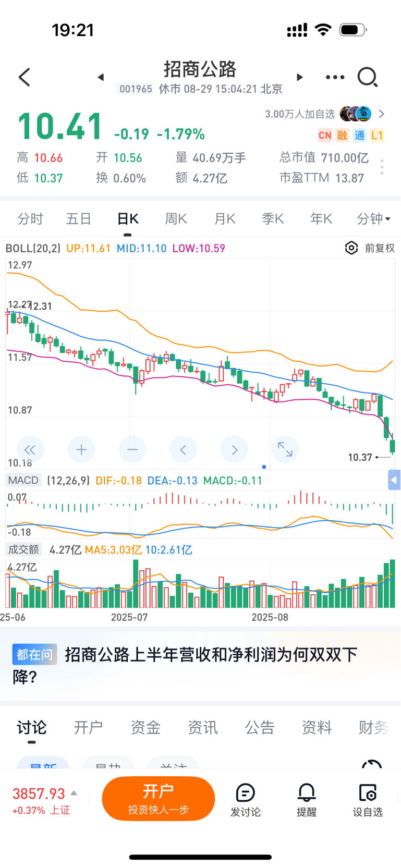Tap the 2025-07 date label on chart

[x=129, y=617]
